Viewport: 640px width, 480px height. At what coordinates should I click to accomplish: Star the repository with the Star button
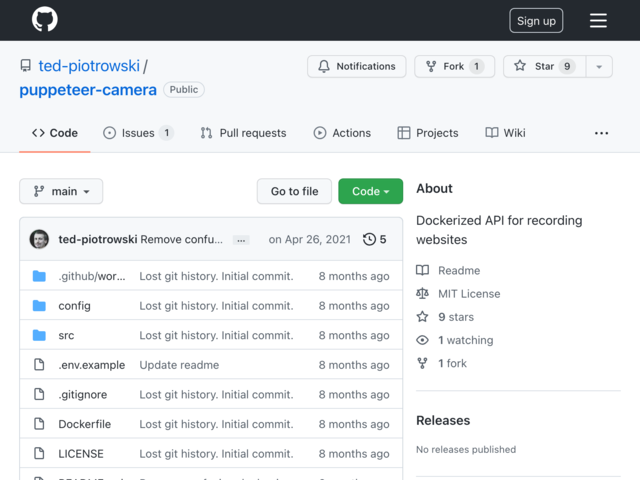[544, 66]
